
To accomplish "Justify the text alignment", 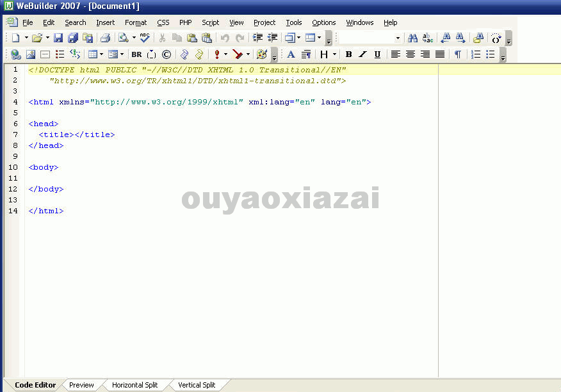I will [440, 54].
